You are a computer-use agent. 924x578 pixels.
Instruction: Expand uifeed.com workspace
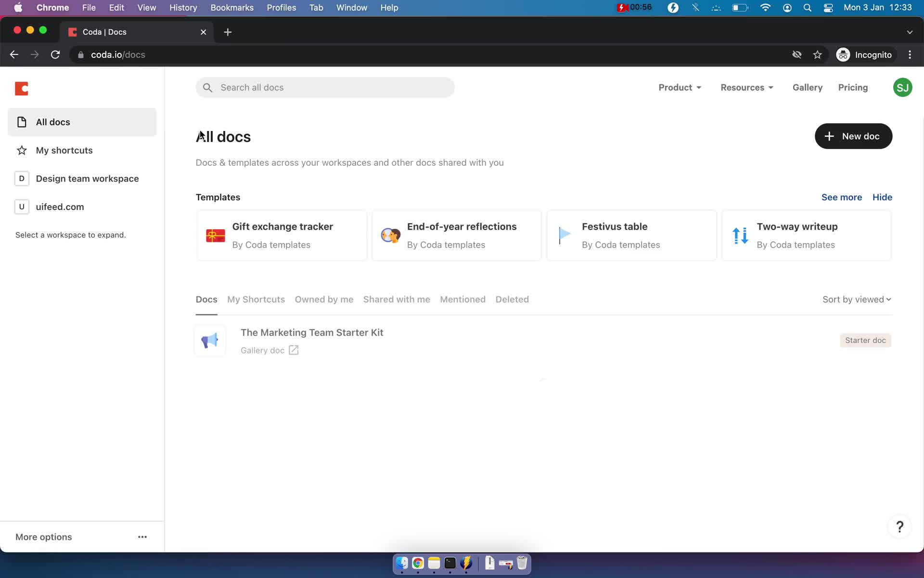click(82, 207)
